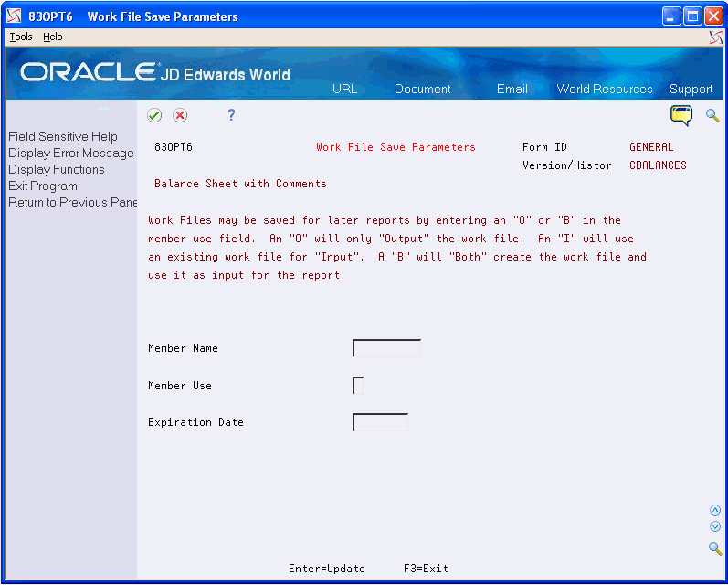Minimize the Work File Save Parameters window
This screenshot has height=585, width=728.
point(671,16)
